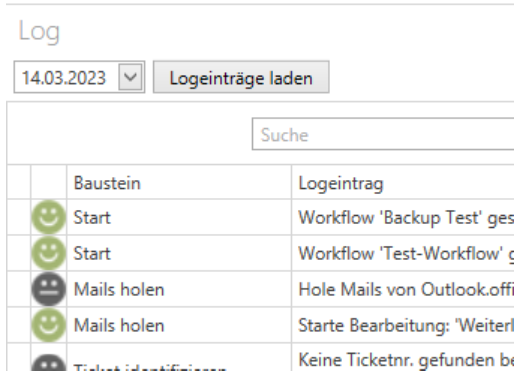Click green smiley beside Starte Bearbeitung entry
The image size is (518, 372).
(x=48, y=325)
